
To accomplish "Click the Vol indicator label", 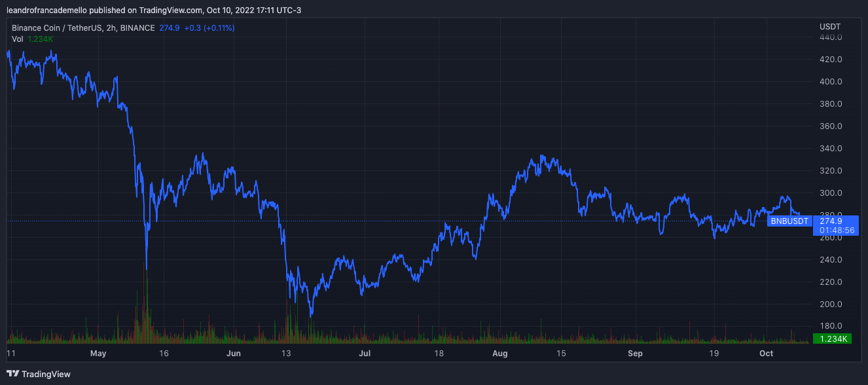I will [x=18, y=39].
